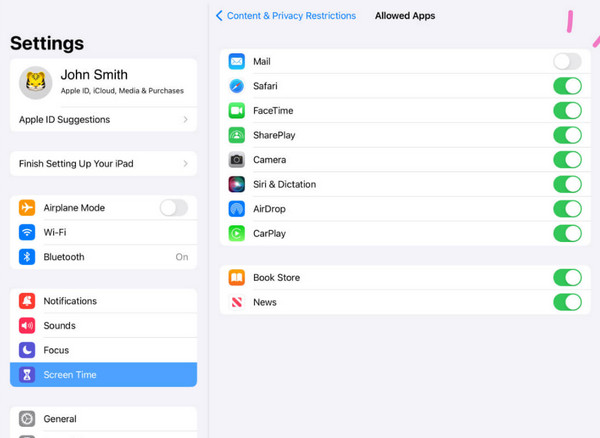The image size is (600, 438).
Task: Tap the General gear icon
Action: pos(27,419)
